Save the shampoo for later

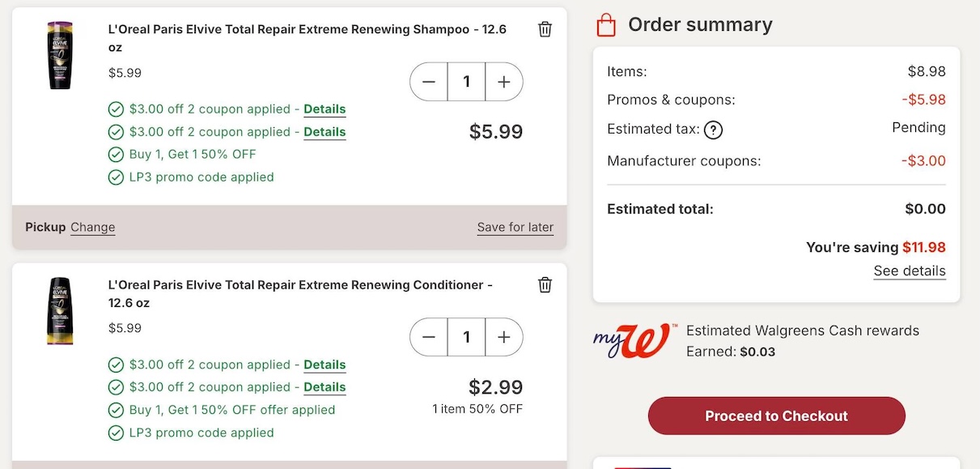coord(515,227)
